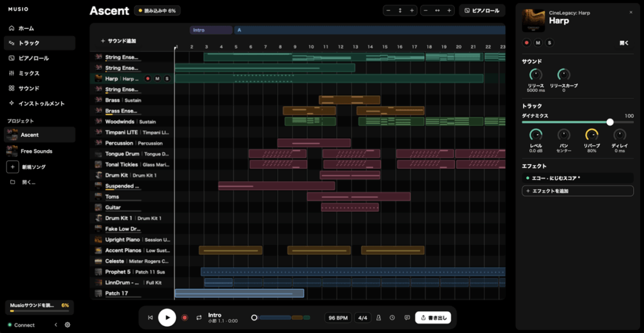Open the 96 BPM tempo setting

(x=338, y=317)
